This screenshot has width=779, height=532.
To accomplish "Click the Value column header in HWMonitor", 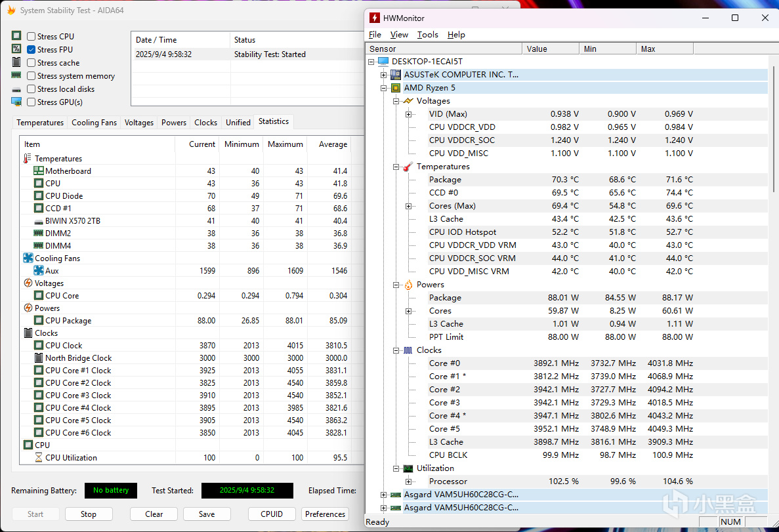I will pyautogui.click(x=551, y=49).
